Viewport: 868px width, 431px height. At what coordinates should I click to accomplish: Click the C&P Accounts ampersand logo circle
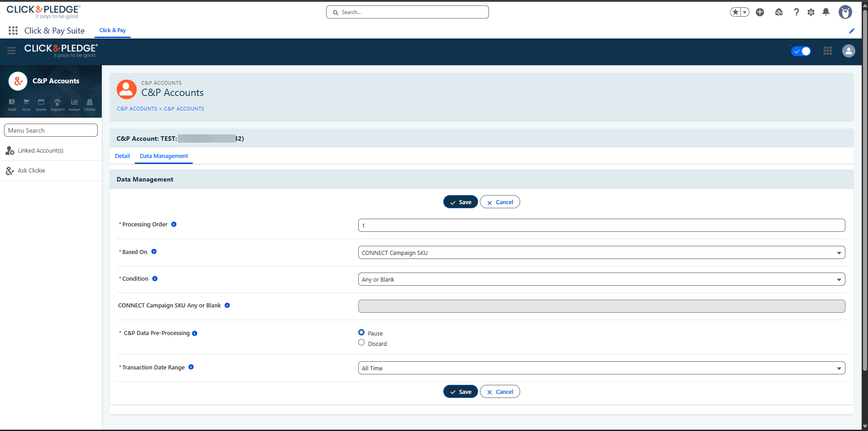tap(18, 81)
